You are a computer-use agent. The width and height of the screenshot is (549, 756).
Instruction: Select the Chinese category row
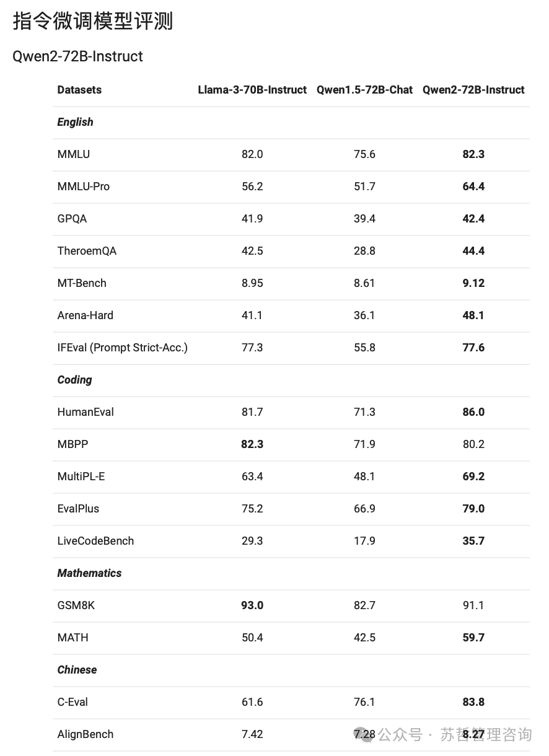click(x=291, y=670)
